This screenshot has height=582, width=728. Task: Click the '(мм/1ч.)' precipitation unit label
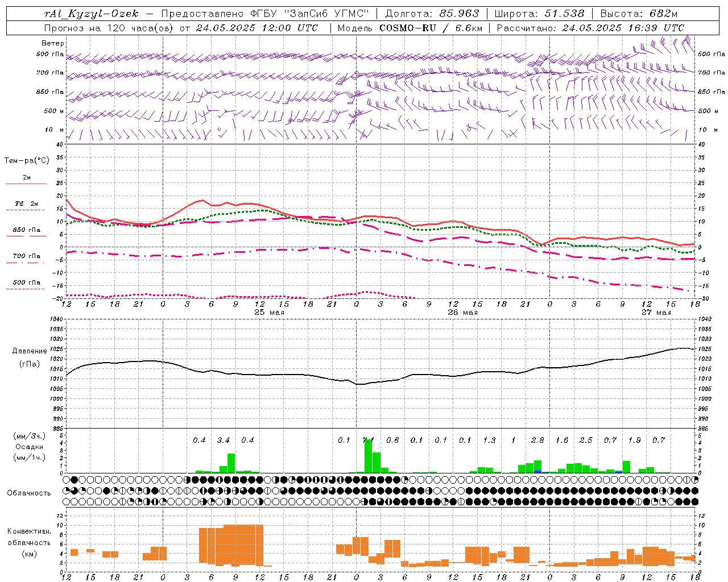(29, 458)
